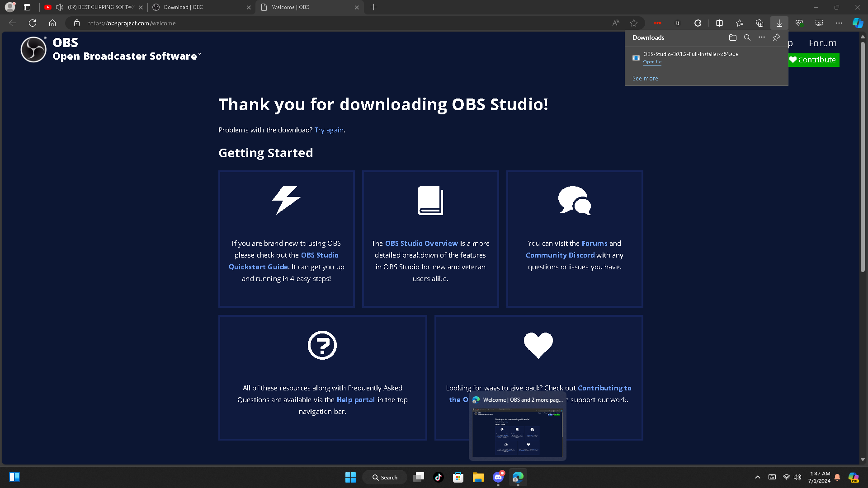Open the downloads folder from Downloads panel

click(x=733, y=38)
